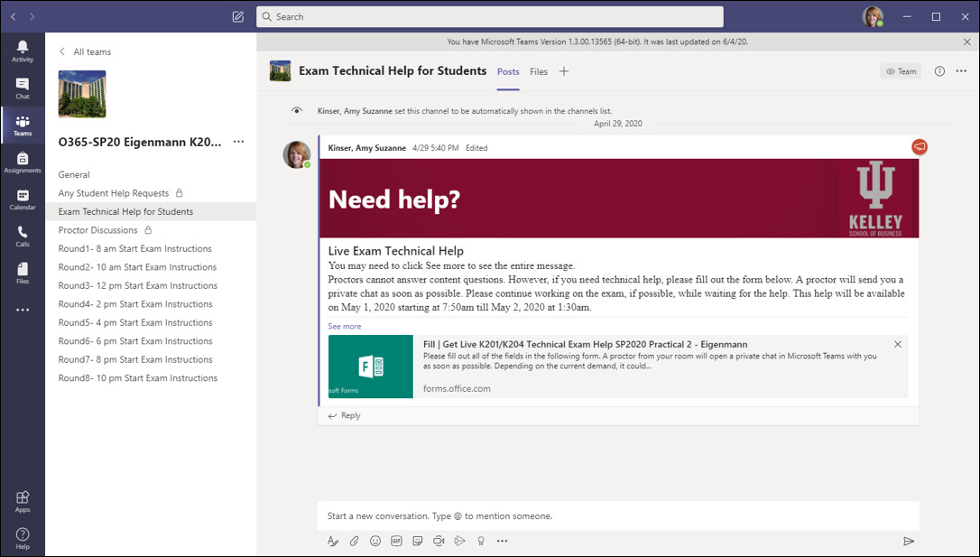Open the Calls section
The image size is (980, 557).
coord(23,236)
